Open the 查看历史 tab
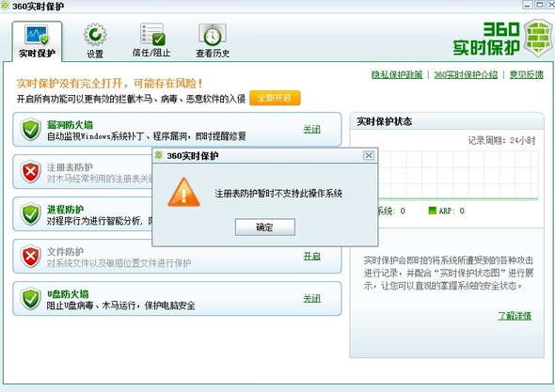This screenshot has width=555, height=392. click(213, 41)
